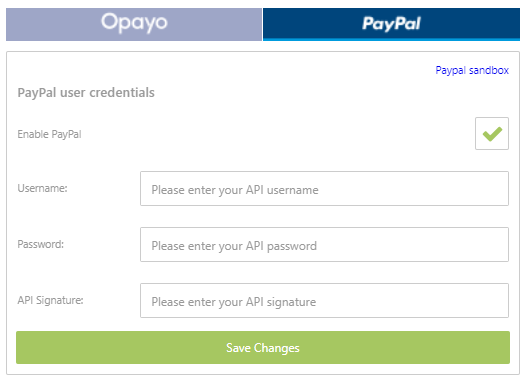Viewport: 523px width, 380px height.
Task: Click the green checkmark icon
Action: point(492,134)
